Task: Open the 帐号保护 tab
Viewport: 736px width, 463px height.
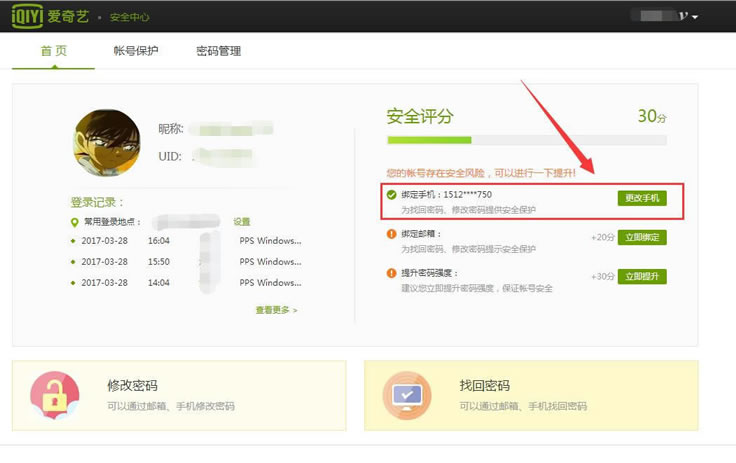Action: (x=136, y=51)
